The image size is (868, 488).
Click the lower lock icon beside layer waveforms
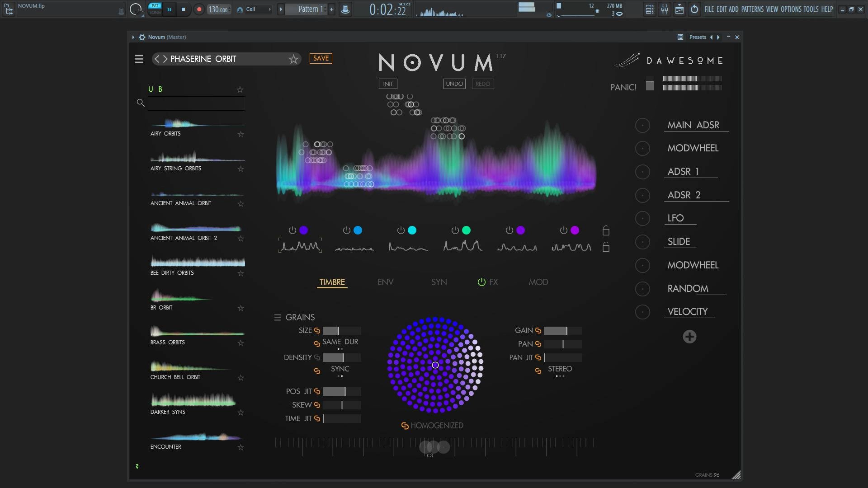coord(606,247)
